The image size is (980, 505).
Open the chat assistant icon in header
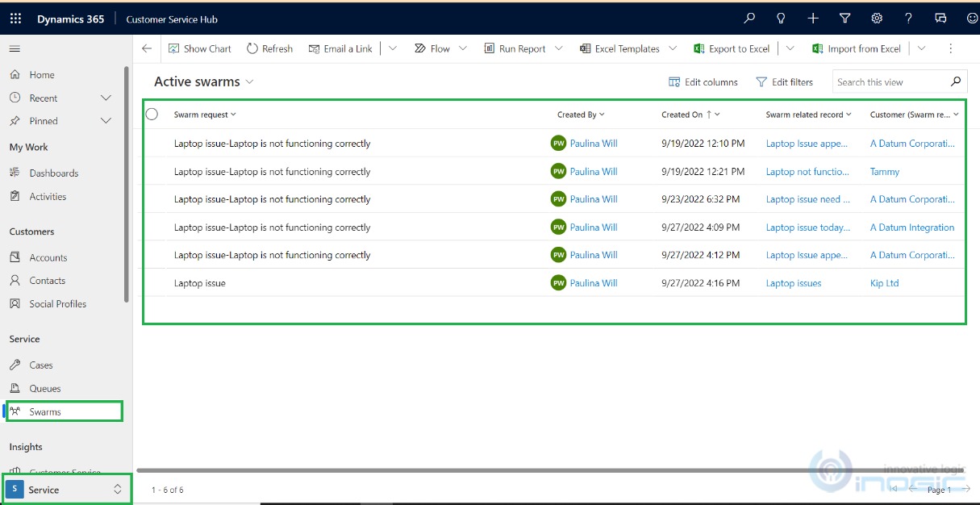point(940,19)
